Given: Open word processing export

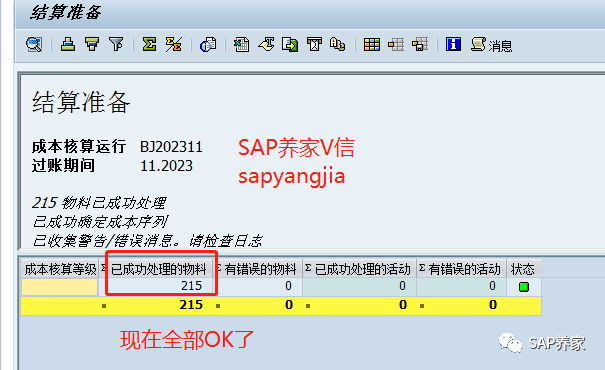Looking at the screenshot, I should (266, 44).
